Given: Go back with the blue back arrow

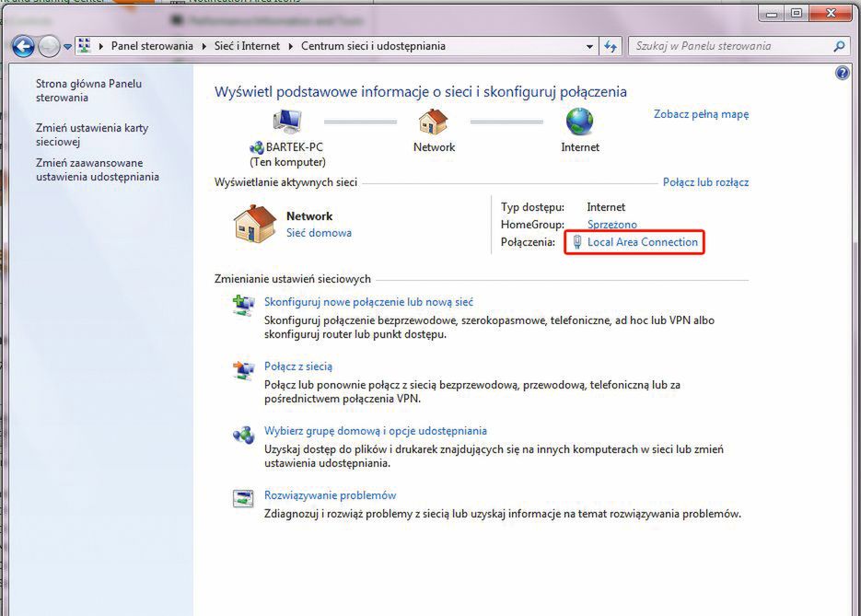Looking at the screenshot, I should click(23, 47).
